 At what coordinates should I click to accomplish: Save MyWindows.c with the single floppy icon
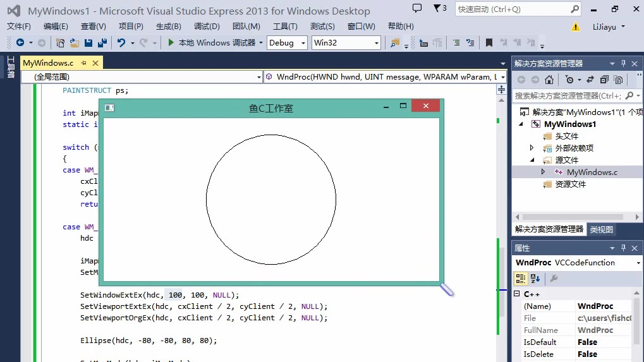[88, 43]
